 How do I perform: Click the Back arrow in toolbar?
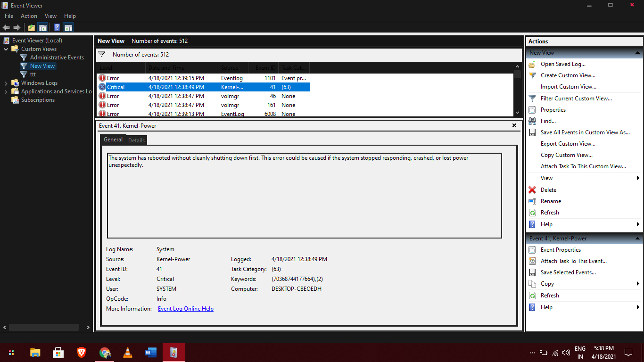6,28
